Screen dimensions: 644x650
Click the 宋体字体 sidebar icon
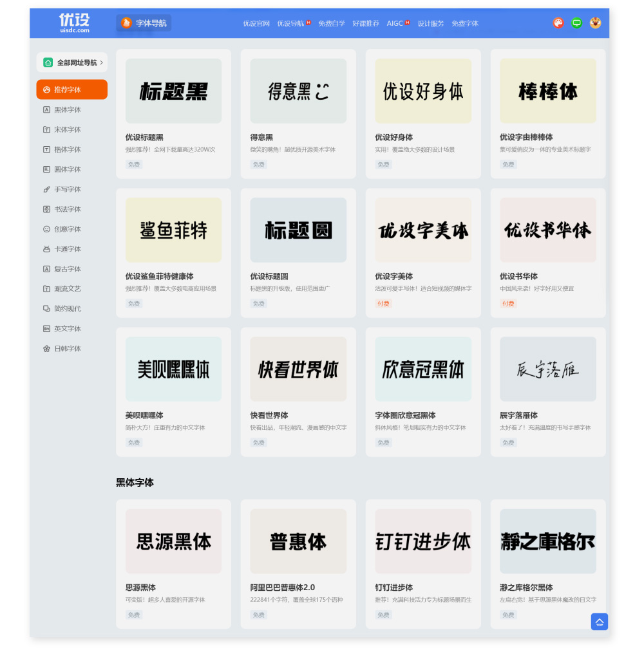click(46, 129)
